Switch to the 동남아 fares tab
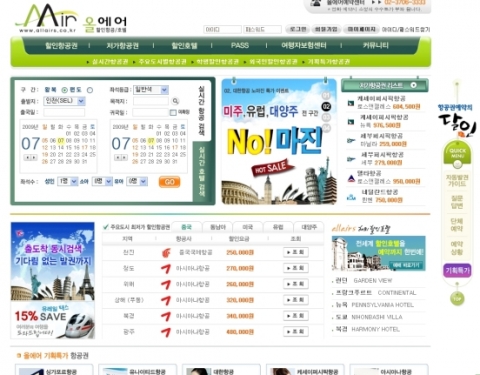This screenshot has height=375, width=480. [217, 227]
